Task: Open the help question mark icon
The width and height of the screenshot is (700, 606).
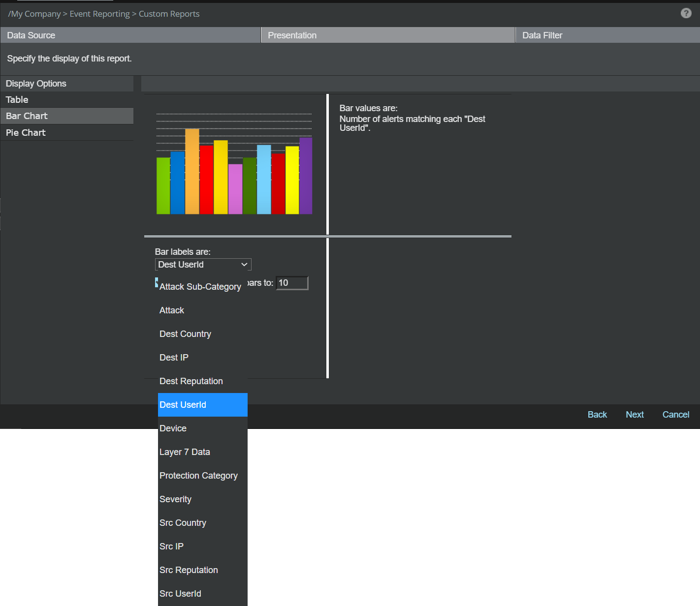Action: coord(686,13)
